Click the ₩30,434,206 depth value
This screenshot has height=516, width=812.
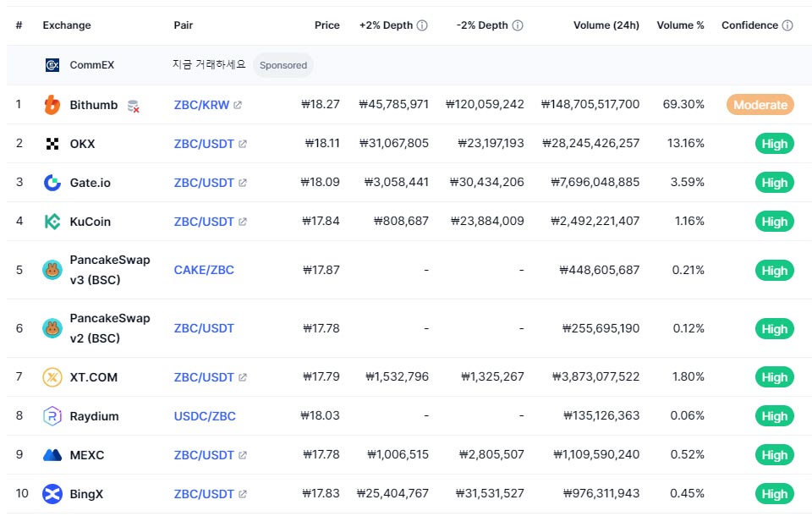click(x=487, y=182)
